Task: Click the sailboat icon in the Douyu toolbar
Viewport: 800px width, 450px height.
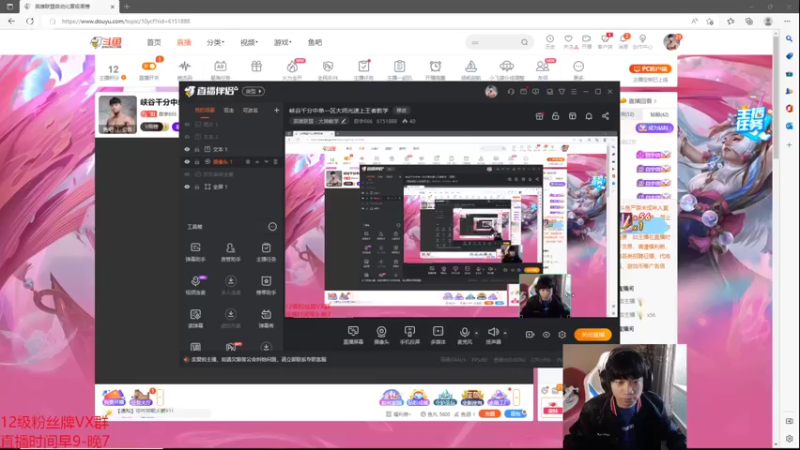Action: (471, 66)
